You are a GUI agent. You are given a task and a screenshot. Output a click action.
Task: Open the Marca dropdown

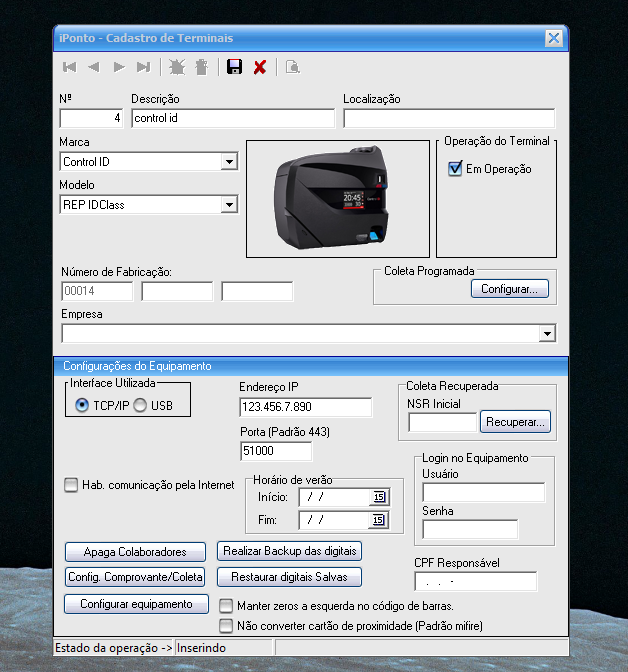[229, 161]
